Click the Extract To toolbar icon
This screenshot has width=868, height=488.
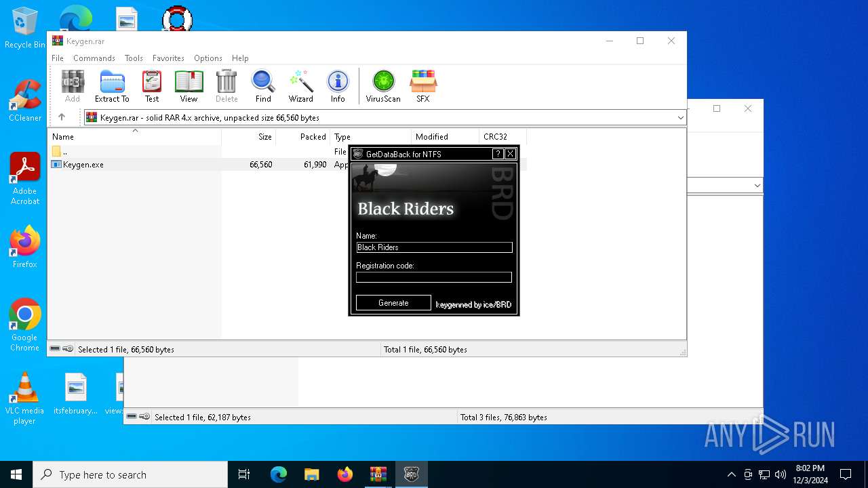pyautogui.click(x=112, y=85)
